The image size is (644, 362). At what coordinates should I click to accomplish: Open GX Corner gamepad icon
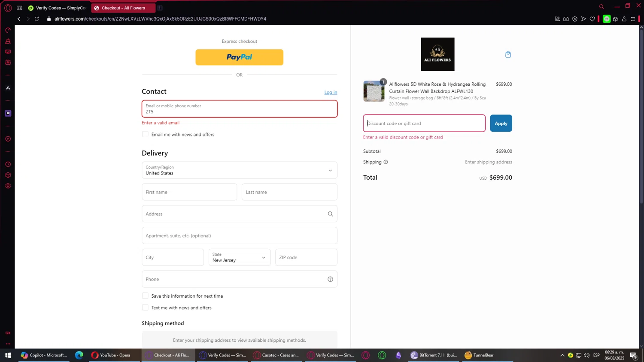click(x=19, y=8)
